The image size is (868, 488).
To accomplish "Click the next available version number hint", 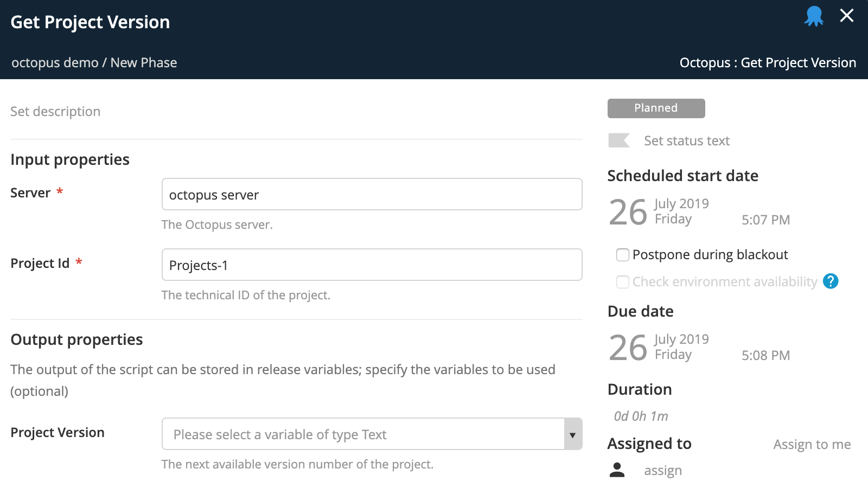I will 297,465.
